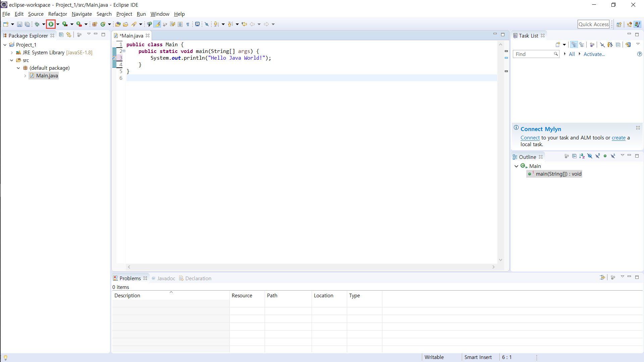Click the Find field in Task List
This screenshot has width=644, height=362.
536,54
